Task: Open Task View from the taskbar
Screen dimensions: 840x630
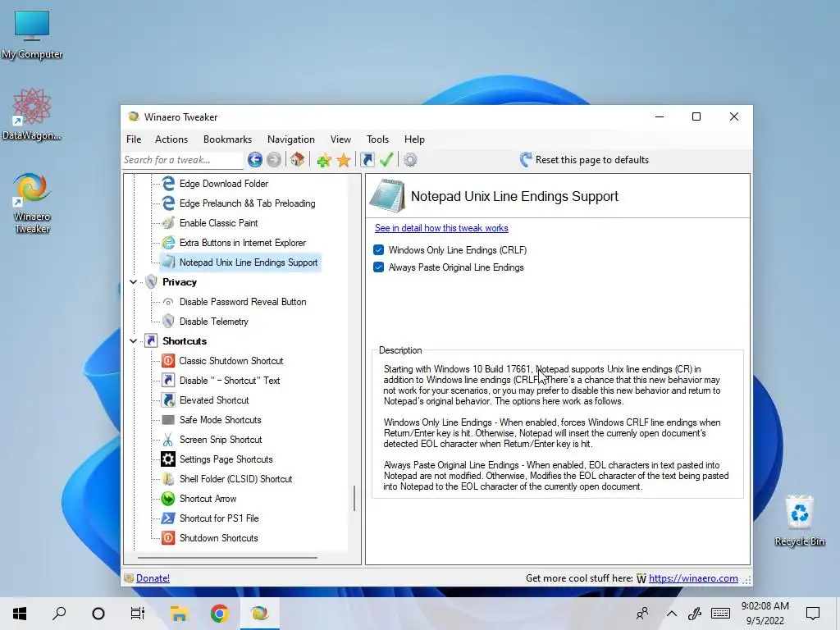Action: coord(138,614)
